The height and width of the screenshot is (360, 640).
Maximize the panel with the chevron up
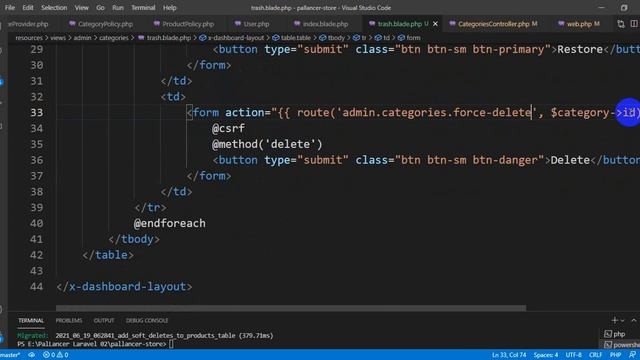point(634,320)
